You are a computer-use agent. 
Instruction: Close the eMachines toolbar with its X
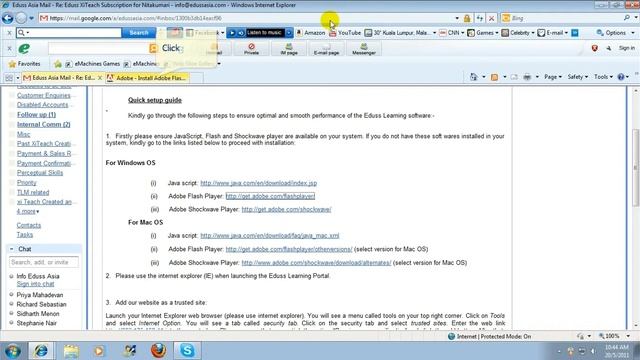[9, 49]
